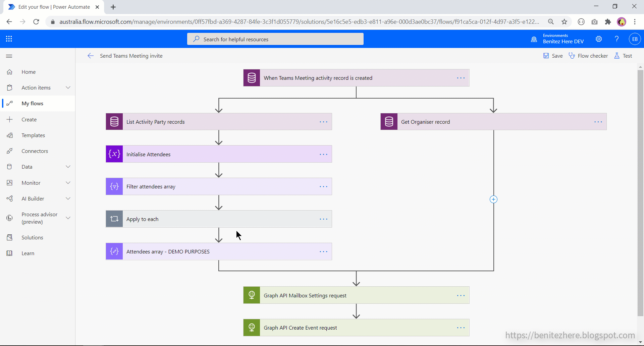Reload the page in the browser
The width and height of the screenshot is (644, 346).
point(36,22)
